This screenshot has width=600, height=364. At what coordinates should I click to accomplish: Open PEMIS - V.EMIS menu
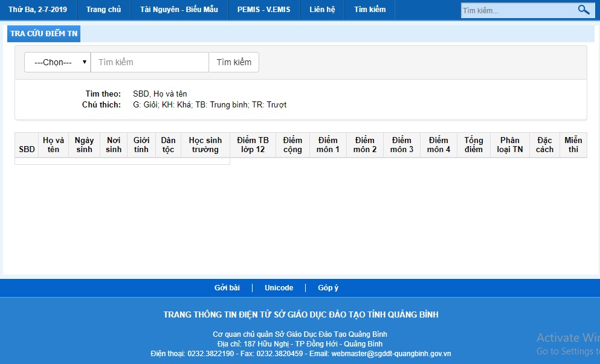pyautogui.click(x=263, y=10)
